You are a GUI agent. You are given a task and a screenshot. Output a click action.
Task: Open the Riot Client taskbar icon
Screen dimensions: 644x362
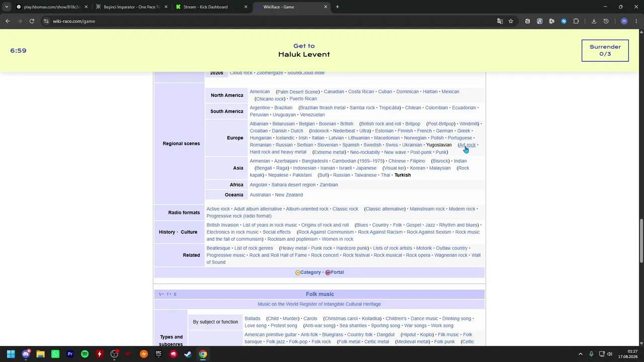173,354
